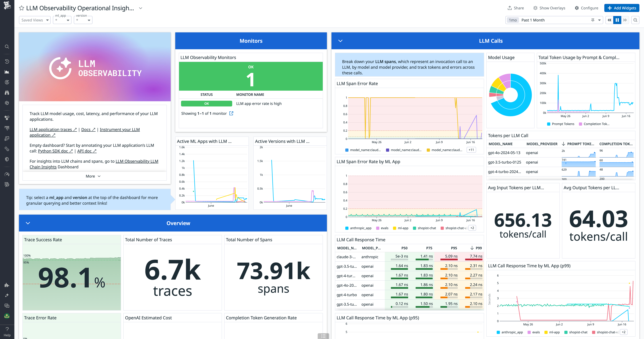The image size is (644, 339).
Task: Collapse the LLM Calls section header
Action: [340, 41]
